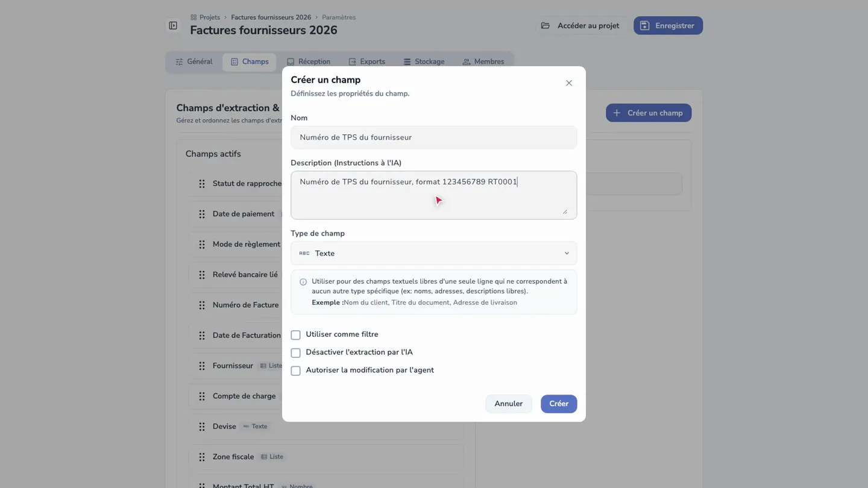Focus the Nom input field
This screenshot has height=488, width=868.
[x=433, y=137]
